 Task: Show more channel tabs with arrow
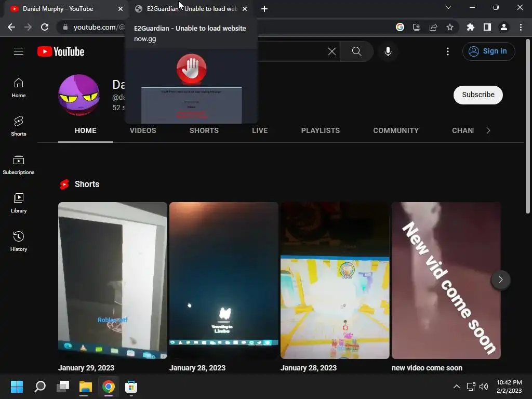pyautogui.click(x=488, y=130)
